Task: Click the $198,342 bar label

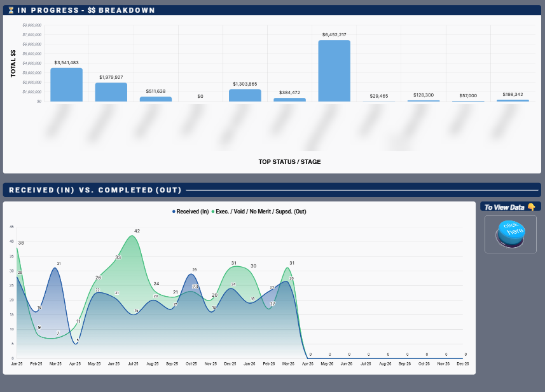Action: click(x=513, y=94)
